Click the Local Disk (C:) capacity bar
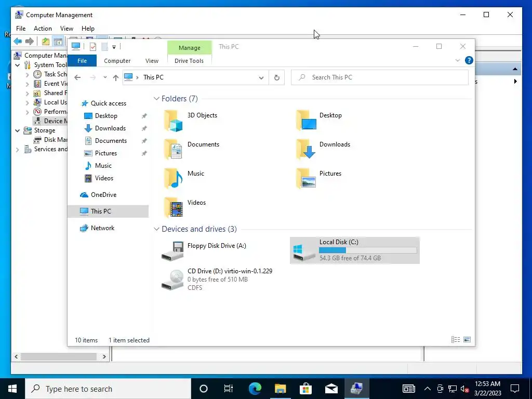 (368, 250)
